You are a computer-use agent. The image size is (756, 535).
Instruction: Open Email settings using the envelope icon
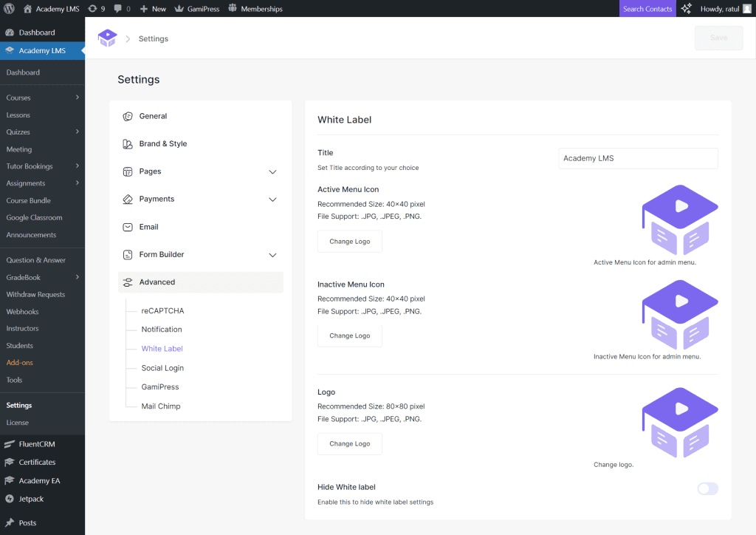(x=130, y=226)
